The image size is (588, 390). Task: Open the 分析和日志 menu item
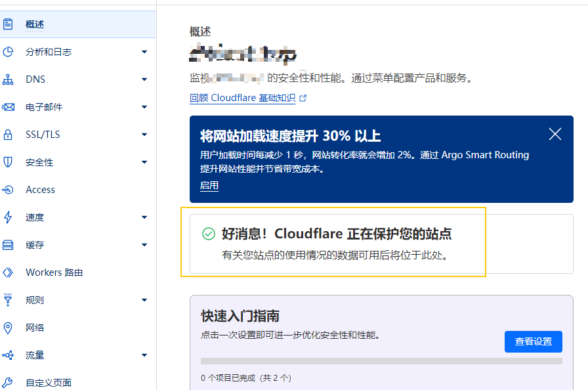pyautogui.click(x=78, y=52)
